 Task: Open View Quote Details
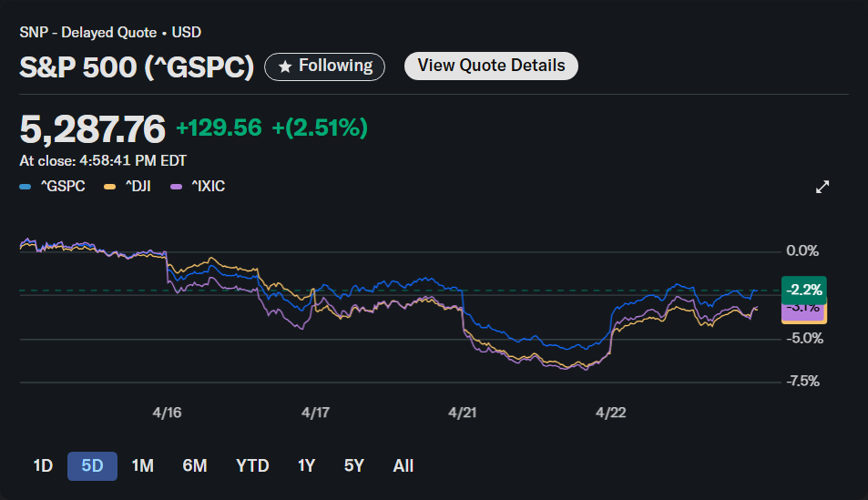[x=491, y=66]
